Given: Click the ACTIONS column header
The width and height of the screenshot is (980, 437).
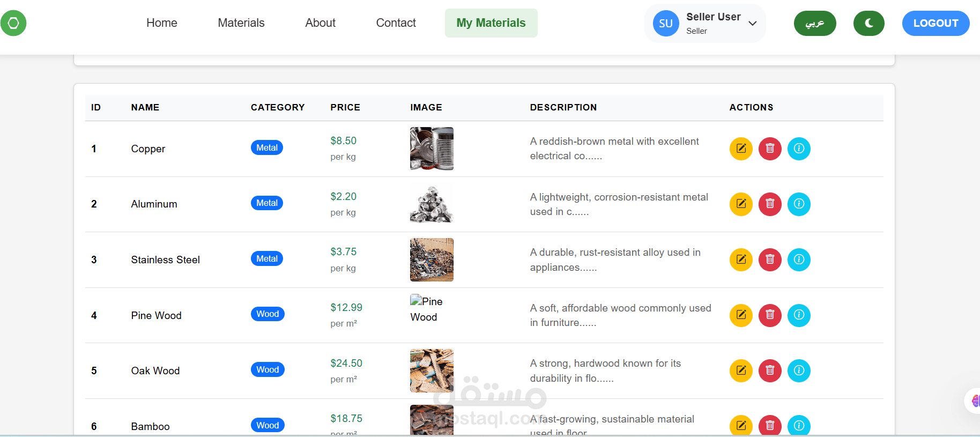Looking at the screenshot, I should pos(751,107).
